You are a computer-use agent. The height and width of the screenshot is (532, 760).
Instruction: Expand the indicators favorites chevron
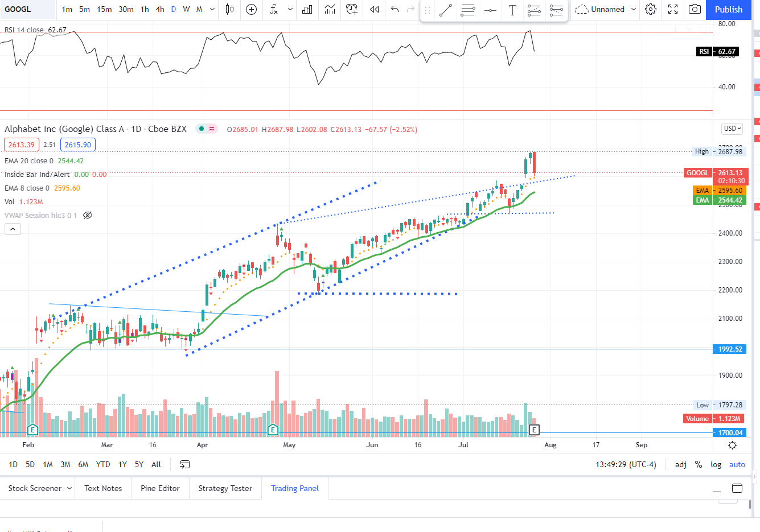tap(290, 9)
